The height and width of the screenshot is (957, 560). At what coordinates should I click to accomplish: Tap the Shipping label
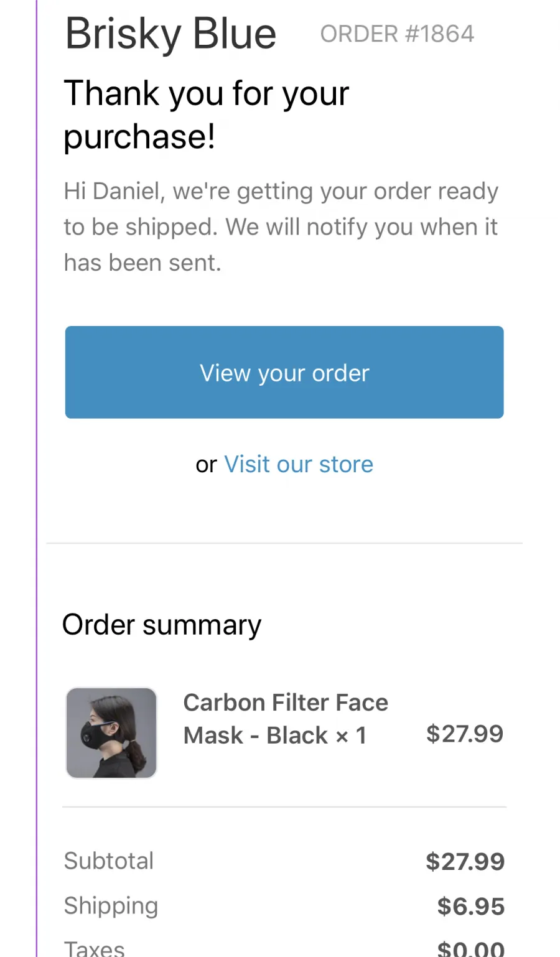tap(111, 906)
